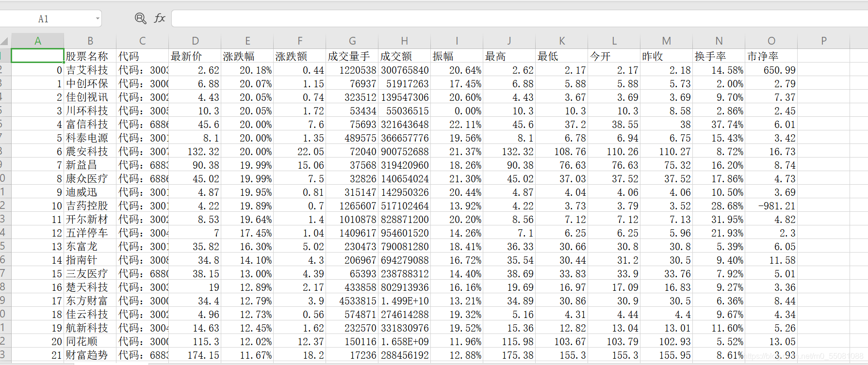Select the cell 迪威迅

(x=90, y=192)
